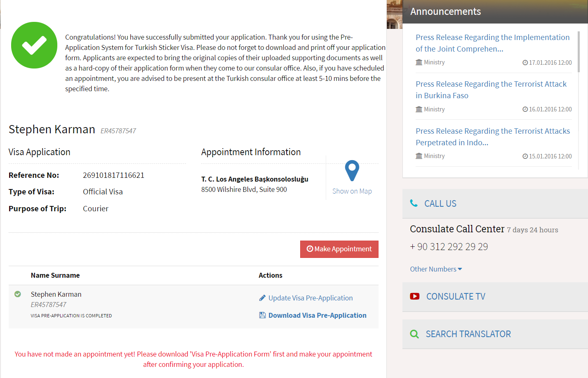Click the magnifier icon in SEARCH TRANSLATOR
This screenshot has height=378, width=588.
click(414, 334)
